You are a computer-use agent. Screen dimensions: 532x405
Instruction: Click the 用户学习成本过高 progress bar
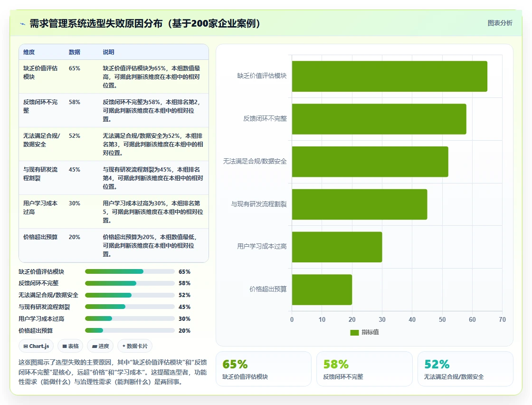130,319
